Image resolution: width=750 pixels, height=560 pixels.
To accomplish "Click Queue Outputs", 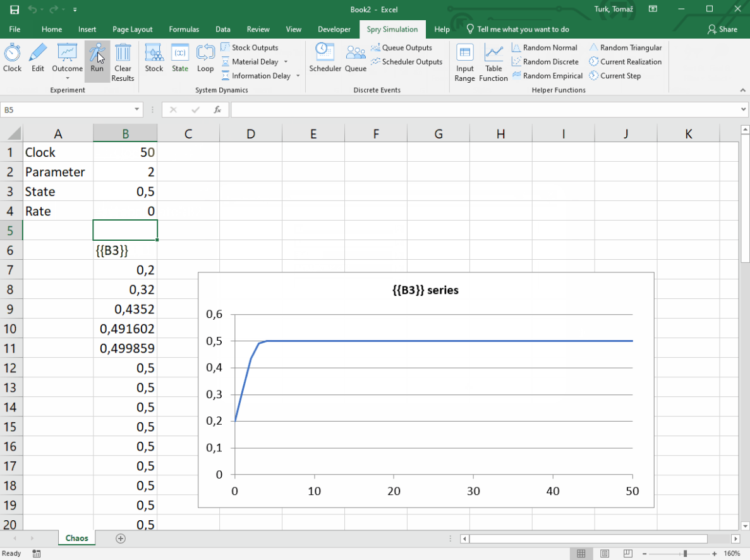I will (x=401, y=47).
